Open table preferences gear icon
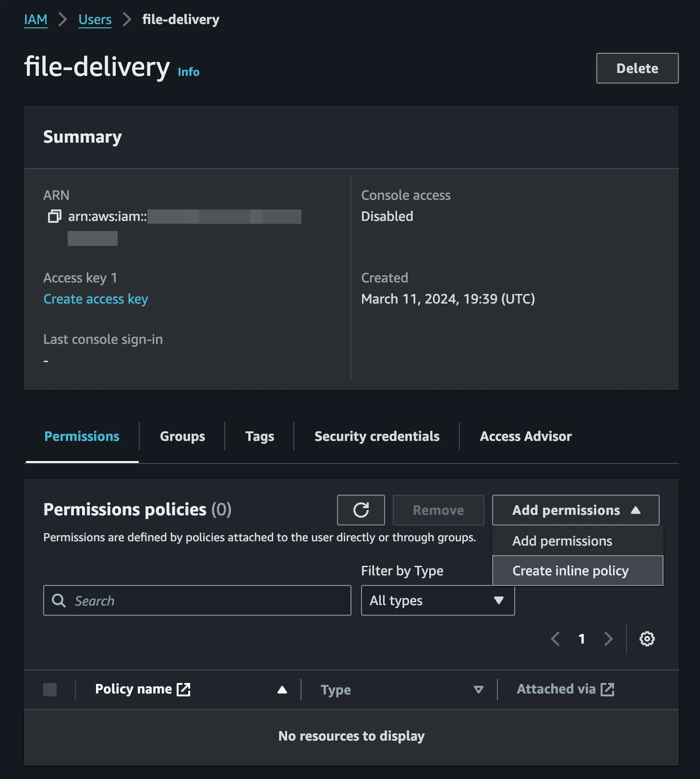The height and width of the screenshot is (779, 700). (647, 639)
